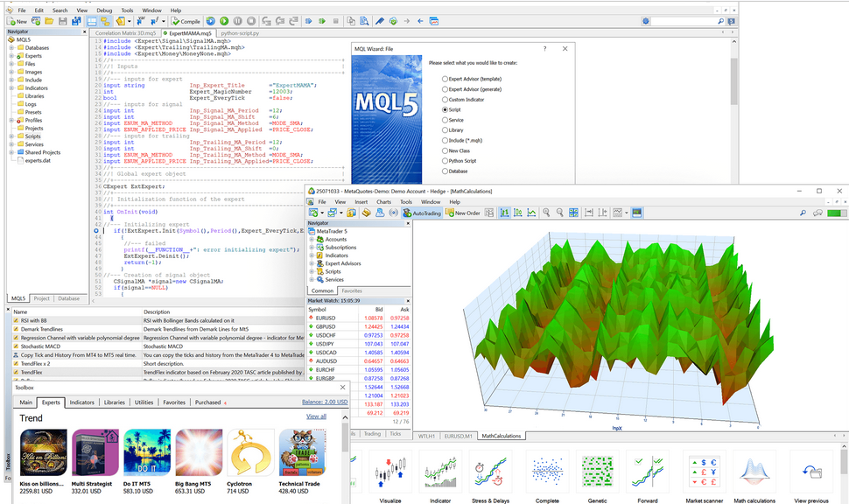Expand the Experts folder in MetaEditor Navigator
Image resolution: width=849 pixels, height=504 pixels.
click(x=11, y=56)
